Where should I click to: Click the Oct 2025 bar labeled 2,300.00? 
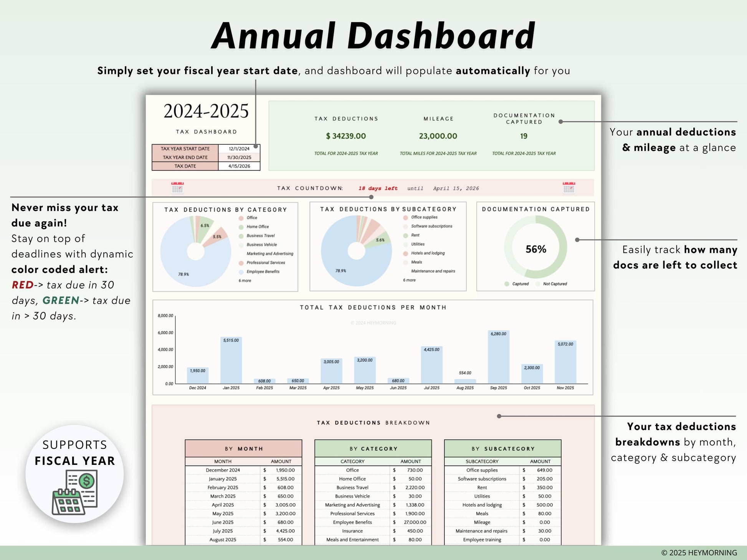[x=532, y=374]
